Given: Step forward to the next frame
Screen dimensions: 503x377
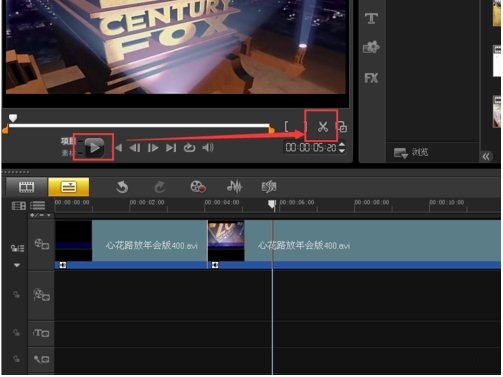Looking at the screenshot, I should tap(153, 148).
